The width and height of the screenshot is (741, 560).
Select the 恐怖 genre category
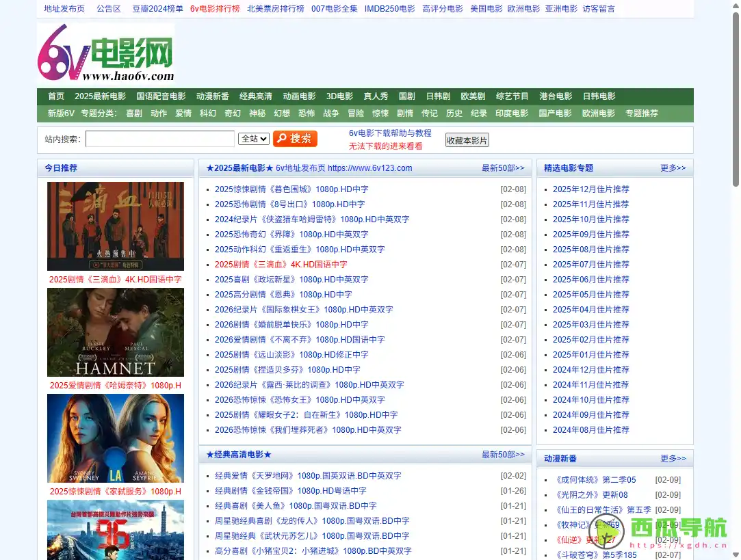[x=306, y=113]
